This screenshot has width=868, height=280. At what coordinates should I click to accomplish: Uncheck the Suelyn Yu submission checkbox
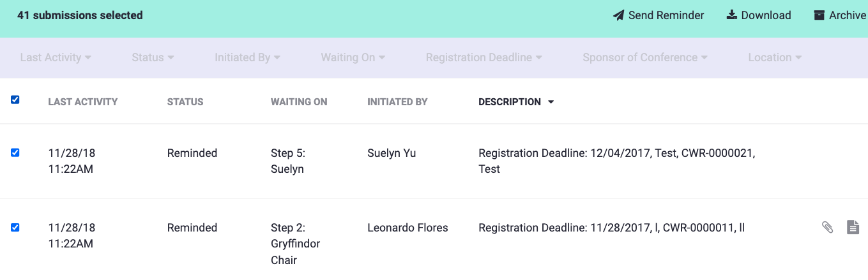tap(15, 152)
